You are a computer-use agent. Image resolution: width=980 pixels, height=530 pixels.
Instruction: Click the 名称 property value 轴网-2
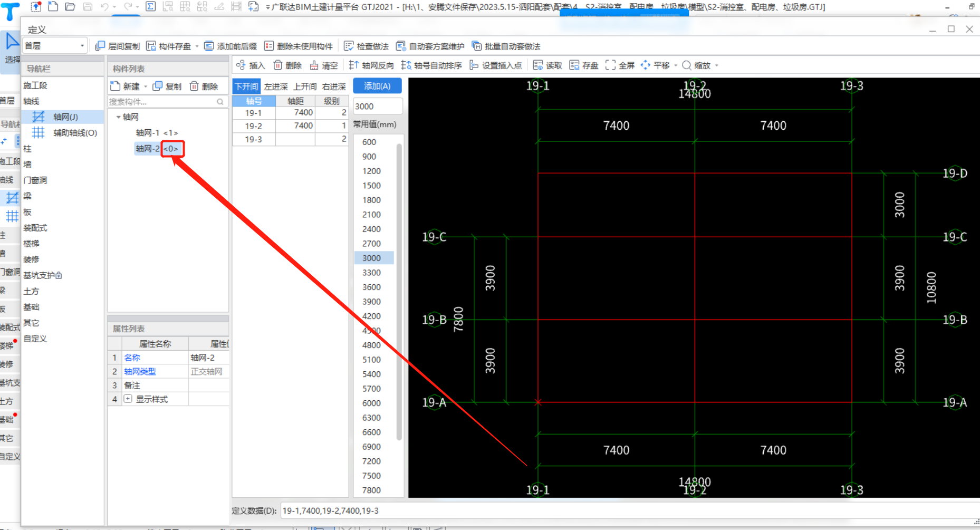208,358
